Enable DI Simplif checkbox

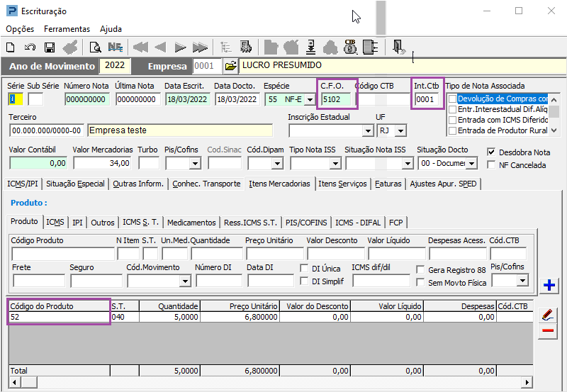point(304,281)
